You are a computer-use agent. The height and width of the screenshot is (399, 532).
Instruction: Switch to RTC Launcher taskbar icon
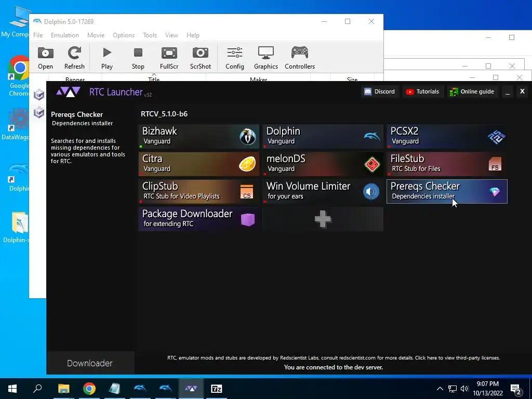point(191,389)
